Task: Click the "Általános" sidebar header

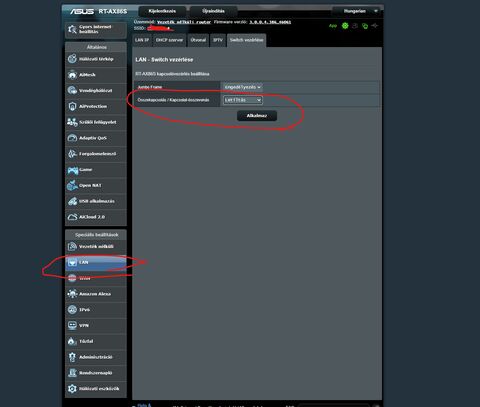Action: [97, 47]
